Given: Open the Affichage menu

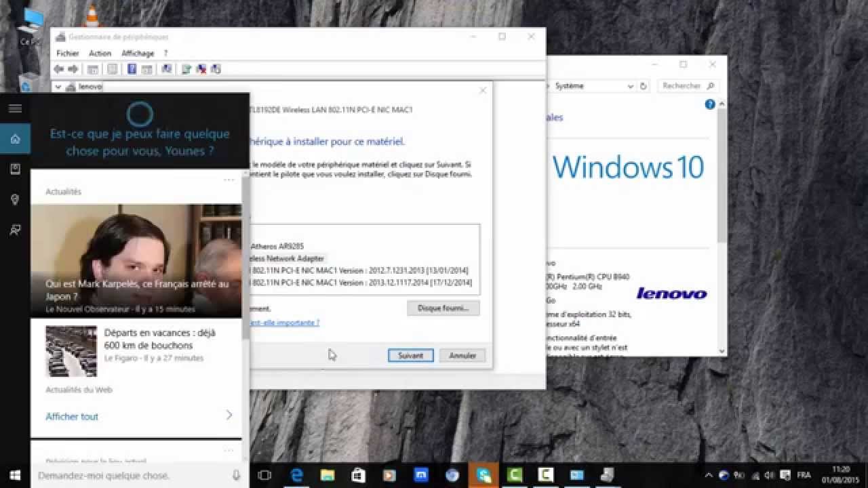Looking at the screenshot, I should click(x=138, y=53).
